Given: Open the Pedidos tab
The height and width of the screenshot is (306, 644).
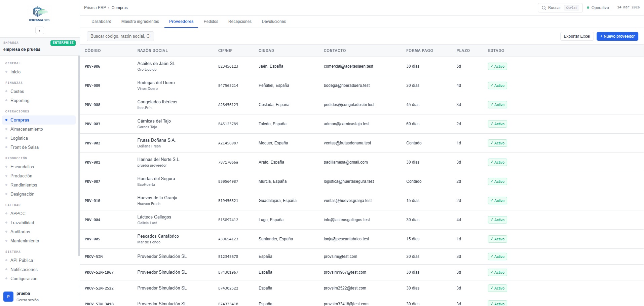Looking at the screenshot, I should tap(211, 22).
